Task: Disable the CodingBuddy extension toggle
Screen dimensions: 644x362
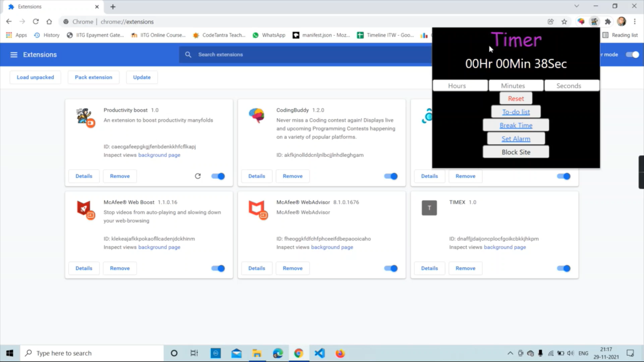Action: (x=390, y=176)
